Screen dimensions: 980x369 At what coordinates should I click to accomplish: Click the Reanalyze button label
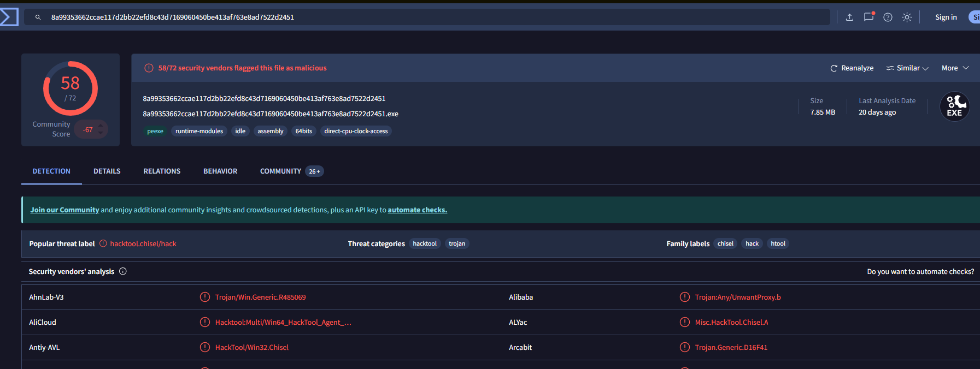[857, 68]
